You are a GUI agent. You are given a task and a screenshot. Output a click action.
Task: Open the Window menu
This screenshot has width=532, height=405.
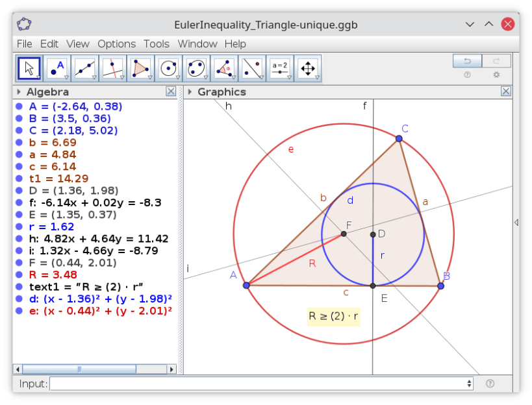coord(197,43)
